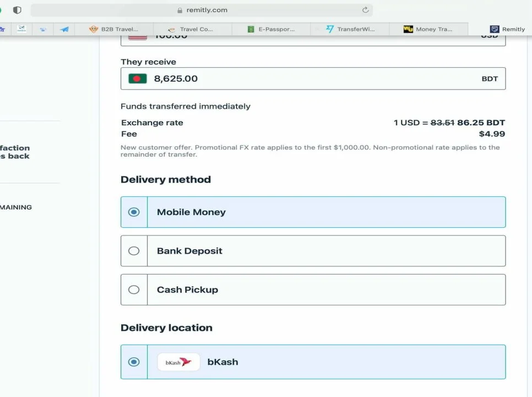This screenshot has width=532, height=397.
Task: Click the E-Passport tab favicon
Action: [251, 29]
